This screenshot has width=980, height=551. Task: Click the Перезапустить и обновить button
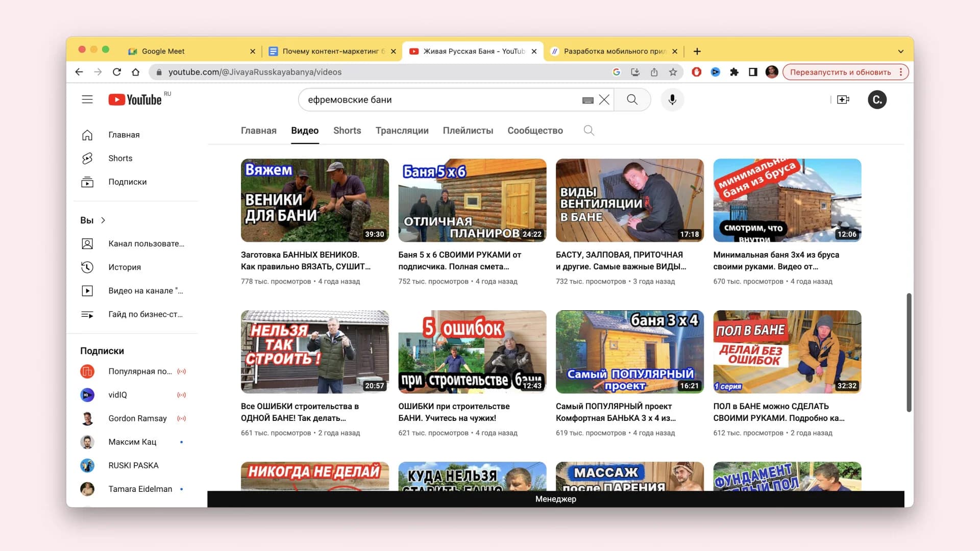pyautogui.click(x=840, y=72)
